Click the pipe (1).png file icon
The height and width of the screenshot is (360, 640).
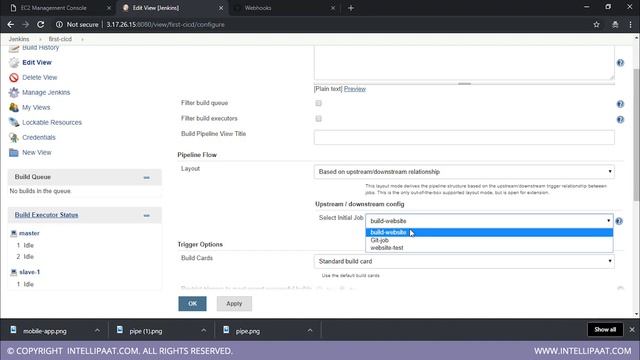(x=120, y=330)
